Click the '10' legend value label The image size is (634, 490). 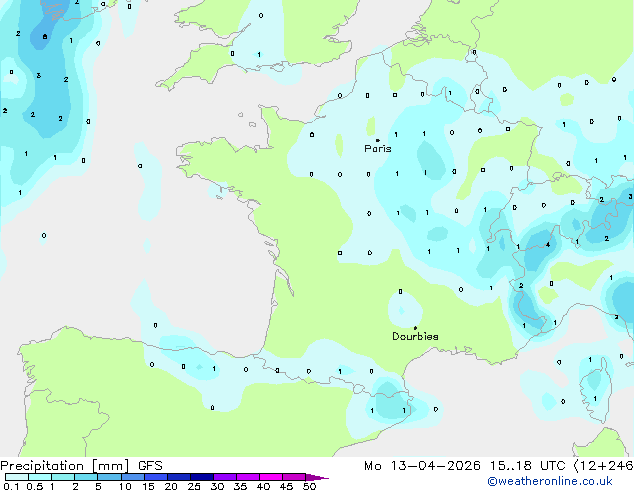tap(125, 486)
